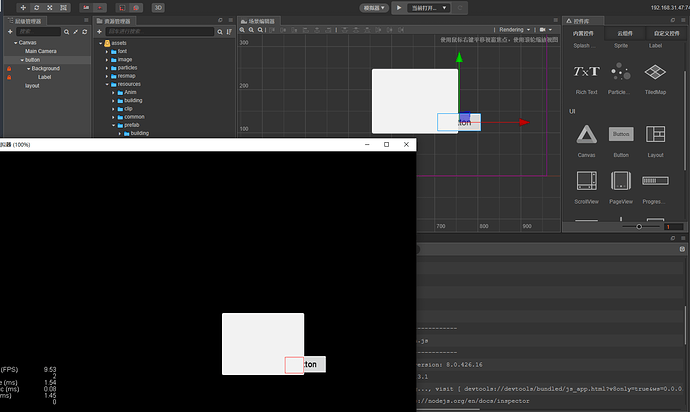This screenshot has width=690, height=412.
Task: Expand the font folder
Action: coord(107,52)
